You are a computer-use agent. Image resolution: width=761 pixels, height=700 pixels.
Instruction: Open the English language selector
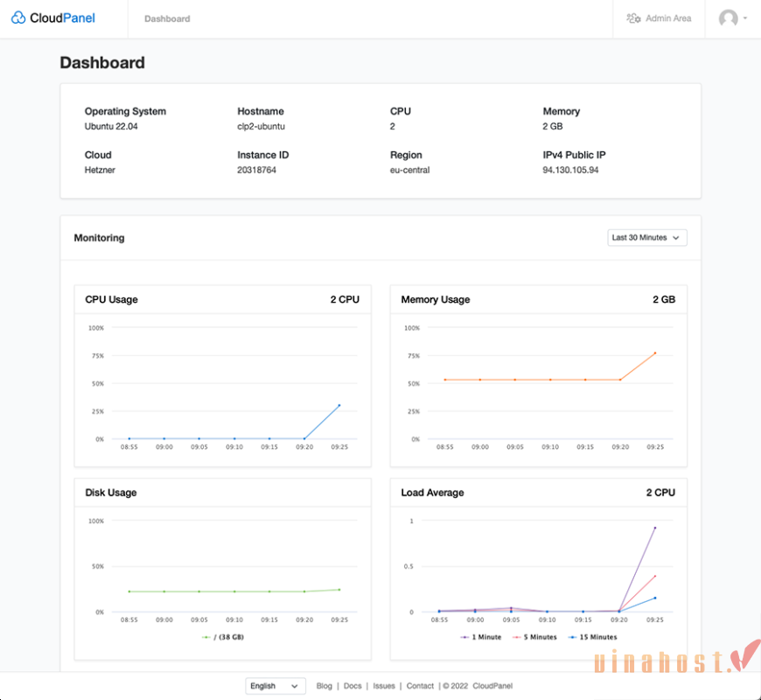[275, 686]
